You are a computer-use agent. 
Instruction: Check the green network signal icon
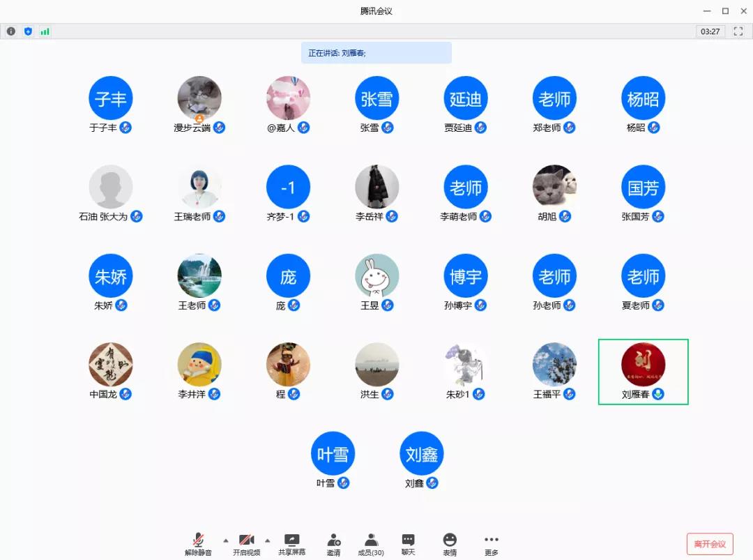tap(45, 31)
